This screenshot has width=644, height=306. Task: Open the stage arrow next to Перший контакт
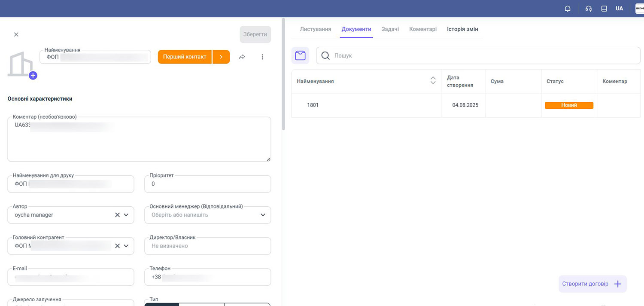point(221,57)
